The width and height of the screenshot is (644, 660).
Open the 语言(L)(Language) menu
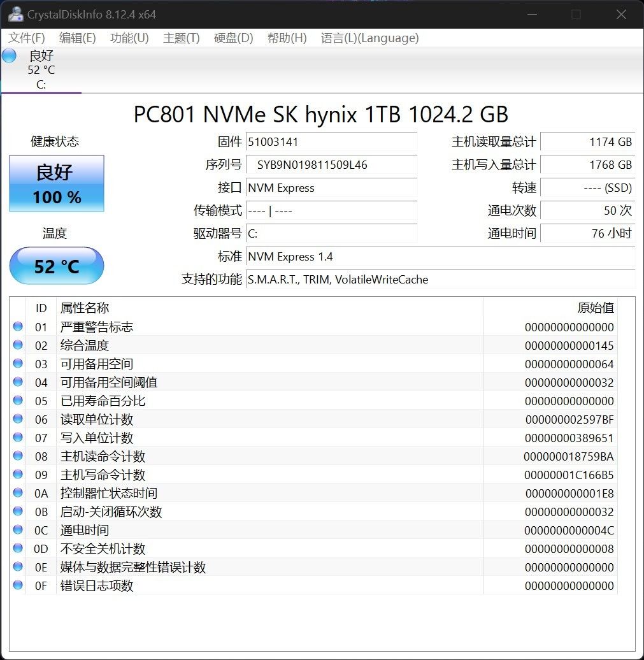pos(369,38)
